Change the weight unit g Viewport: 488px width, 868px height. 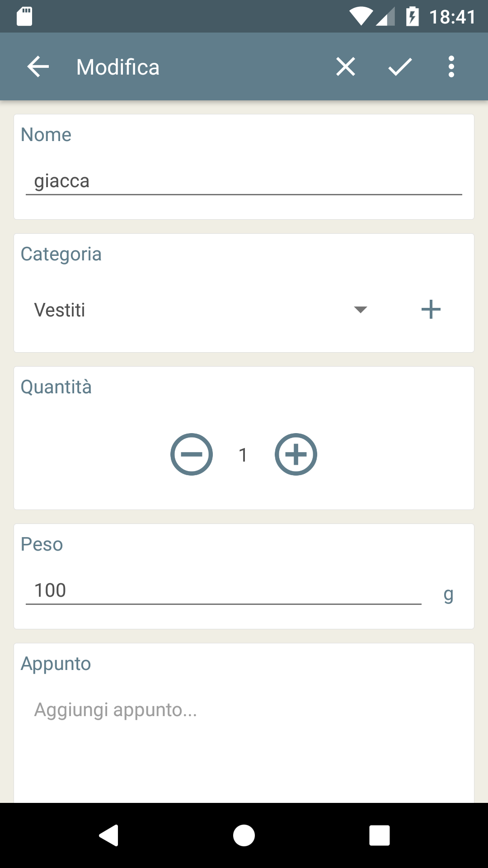tap(448, 594)
